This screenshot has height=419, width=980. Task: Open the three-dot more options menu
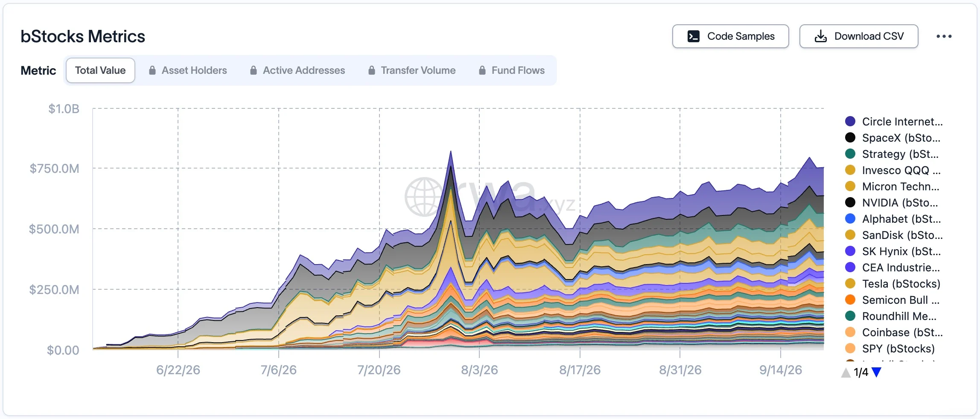click(944, 36)
